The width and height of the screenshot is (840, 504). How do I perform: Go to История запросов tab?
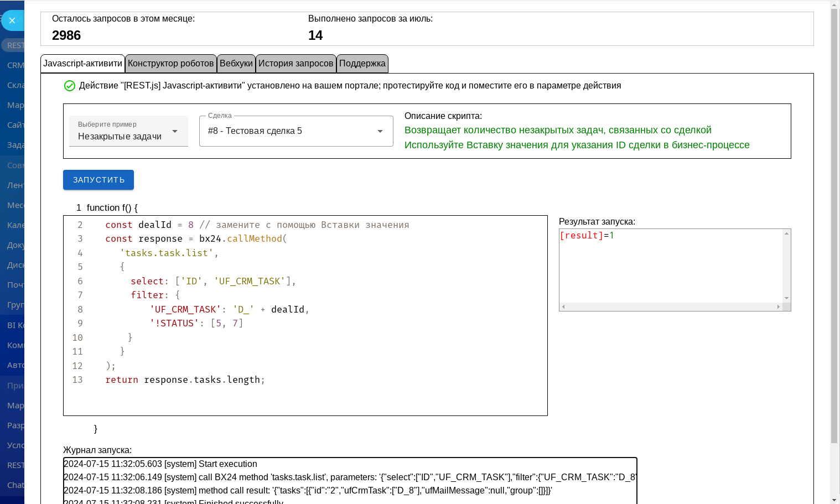click(x=295, y=64)
